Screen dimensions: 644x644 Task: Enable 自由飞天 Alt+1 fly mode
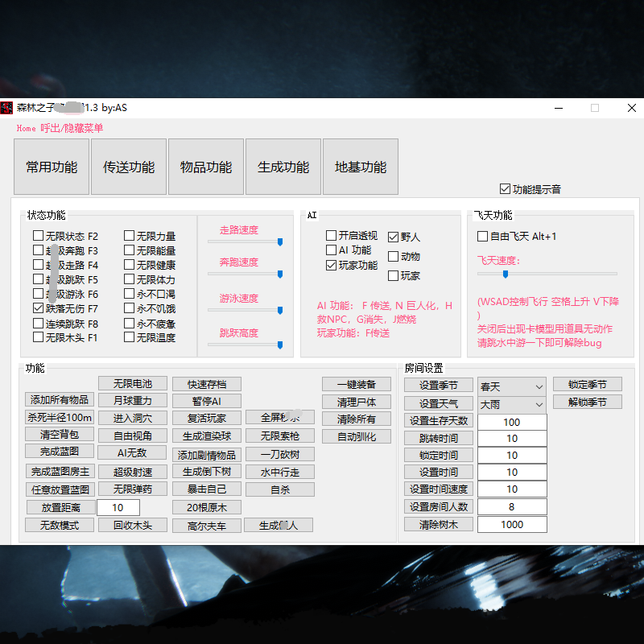tap(483, 236)
